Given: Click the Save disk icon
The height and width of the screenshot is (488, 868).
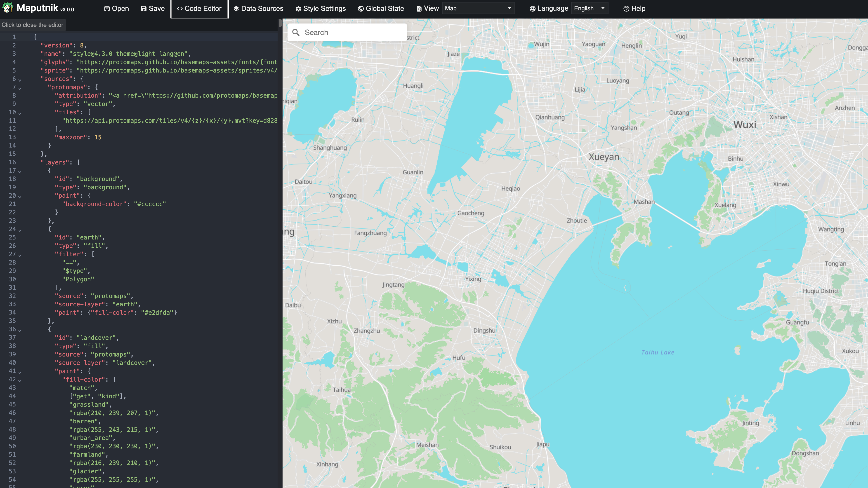Looking at the screenshot, I should pos(144,9).
